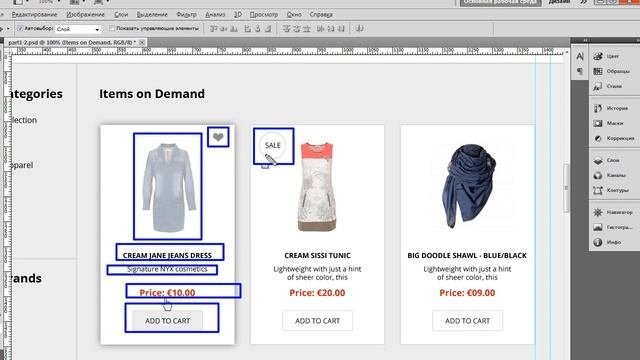Viewport: 640px width, 360px height.
Task: Click Align left edges icon
Action: [247, 29]
